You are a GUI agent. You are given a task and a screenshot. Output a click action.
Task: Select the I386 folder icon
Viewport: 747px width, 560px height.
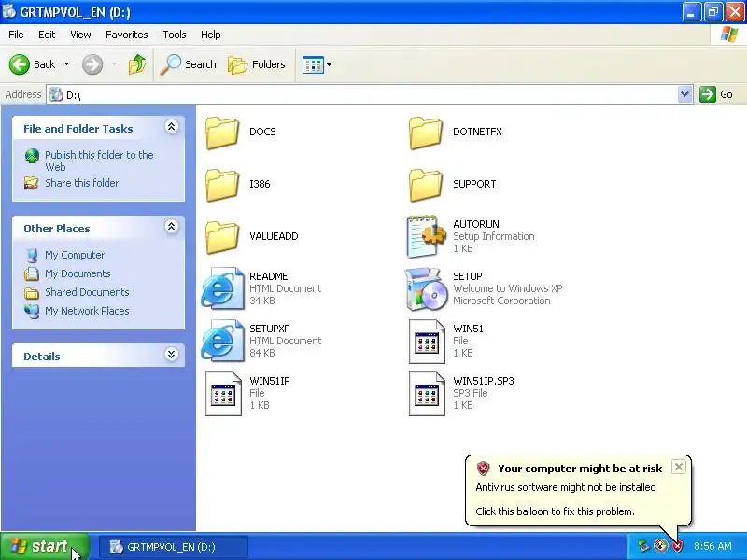(x=222, y=185)
